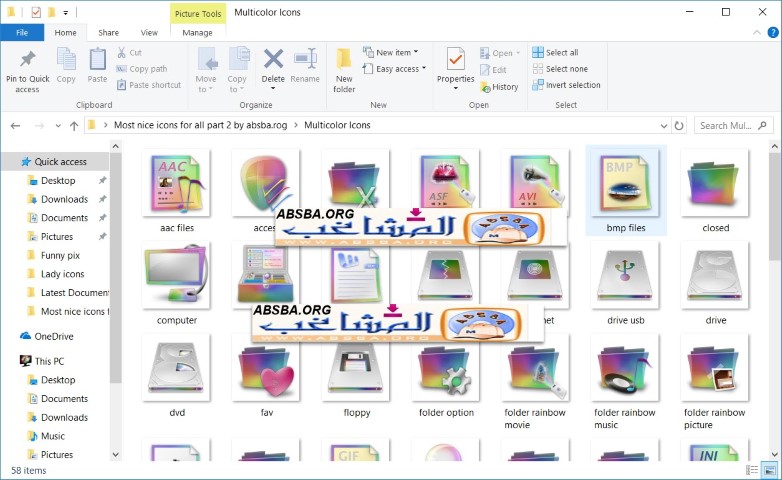Image resolution: width=782 pixels, height=480 pixels.
Task: Select Quick access in sidebar
Action: 60,162
